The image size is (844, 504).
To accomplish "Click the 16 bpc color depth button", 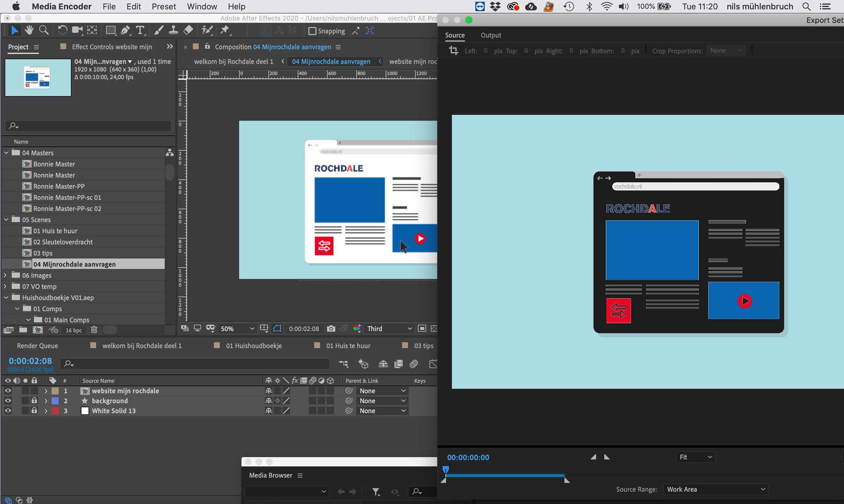I will [x=73, y=330].
